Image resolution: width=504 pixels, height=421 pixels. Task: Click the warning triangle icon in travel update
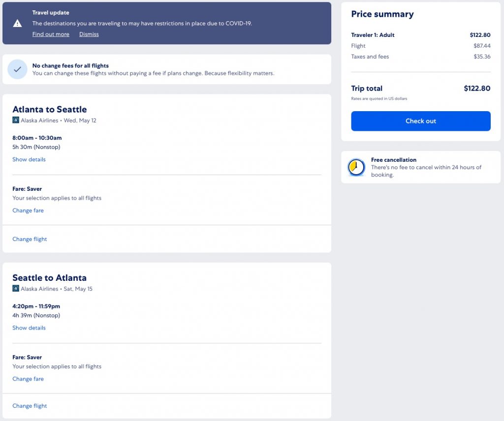[x=17, y=23]
